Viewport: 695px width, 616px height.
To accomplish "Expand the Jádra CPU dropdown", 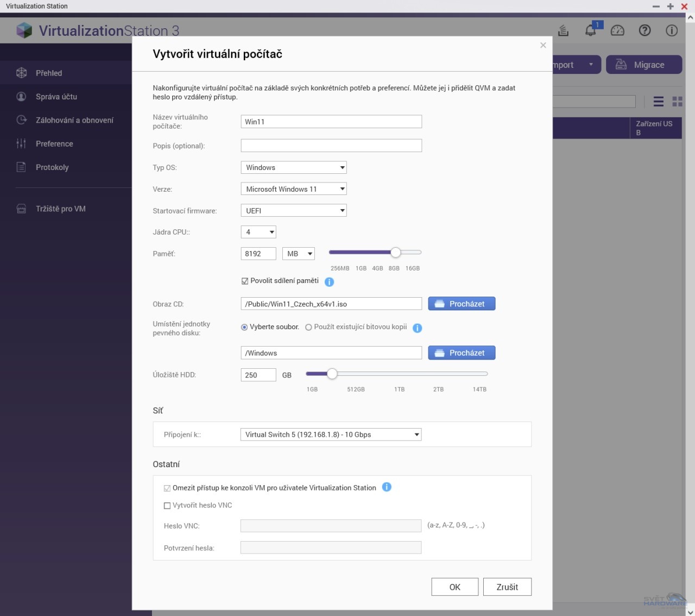I will point(258,232).
